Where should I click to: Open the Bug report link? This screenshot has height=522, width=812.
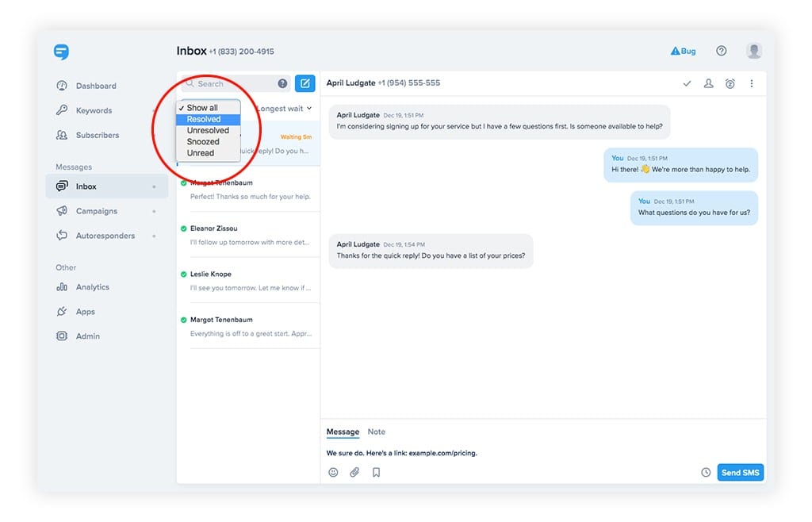pos(683,50)
